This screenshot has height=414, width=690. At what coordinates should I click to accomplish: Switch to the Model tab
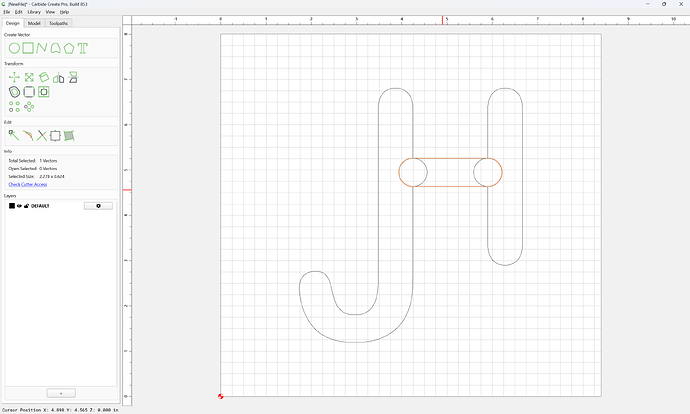(x=34, y=23)
